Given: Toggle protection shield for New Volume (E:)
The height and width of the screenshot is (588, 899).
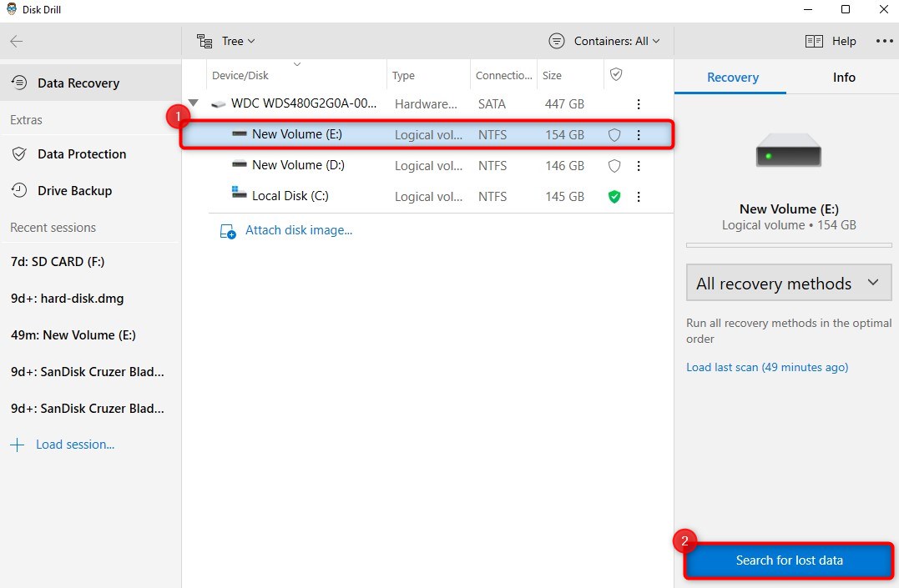Looking at the screenshot, I should (x=614, y=135).
